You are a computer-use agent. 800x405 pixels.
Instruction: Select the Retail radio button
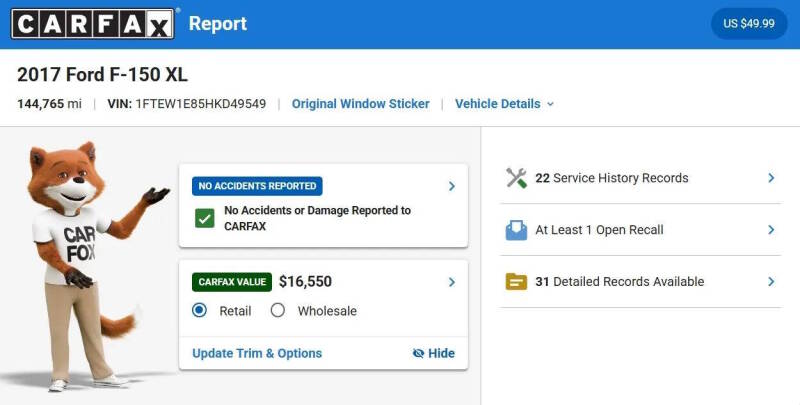click(x=199, y=310)
